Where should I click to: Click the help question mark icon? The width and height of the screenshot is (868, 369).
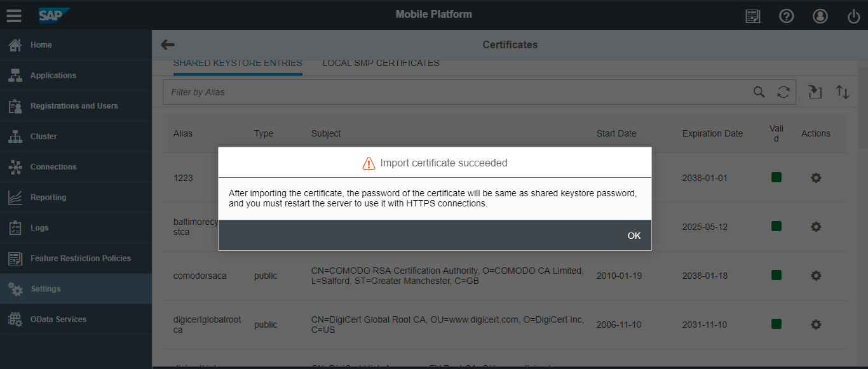787,16
